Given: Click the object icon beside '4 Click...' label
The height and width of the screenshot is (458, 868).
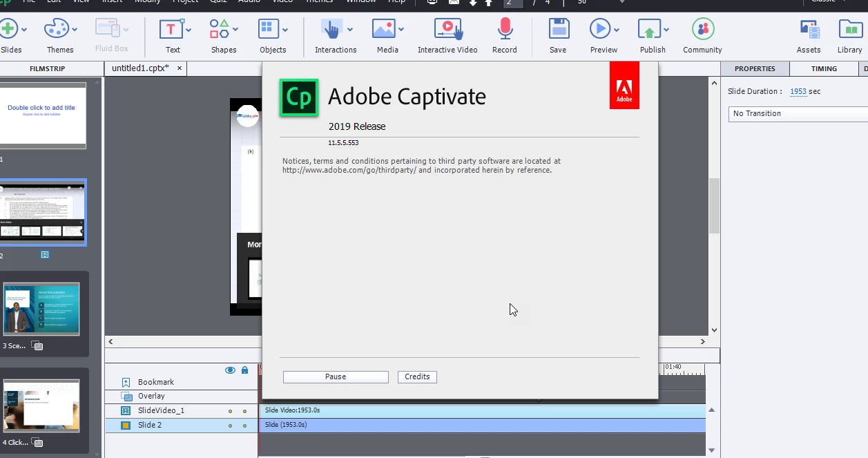Looking at the screenshot, I should 38,442.
